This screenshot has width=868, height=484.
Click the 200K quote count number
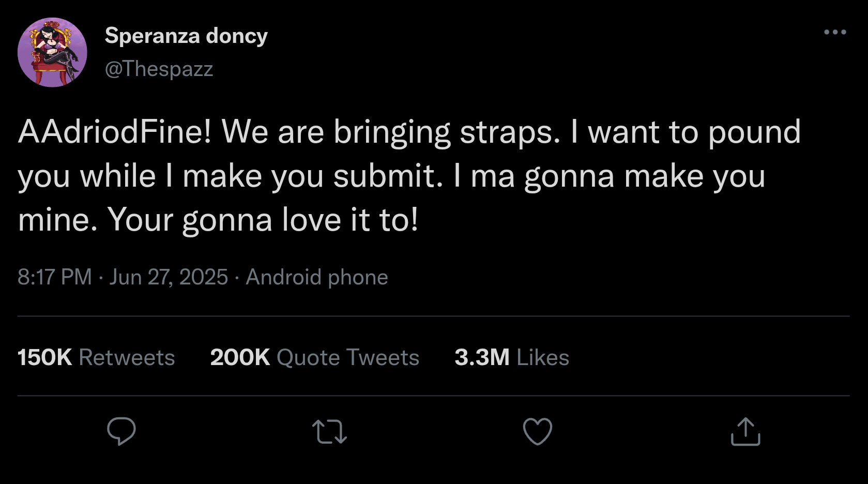pyautogui.click(x=240, y=357)
